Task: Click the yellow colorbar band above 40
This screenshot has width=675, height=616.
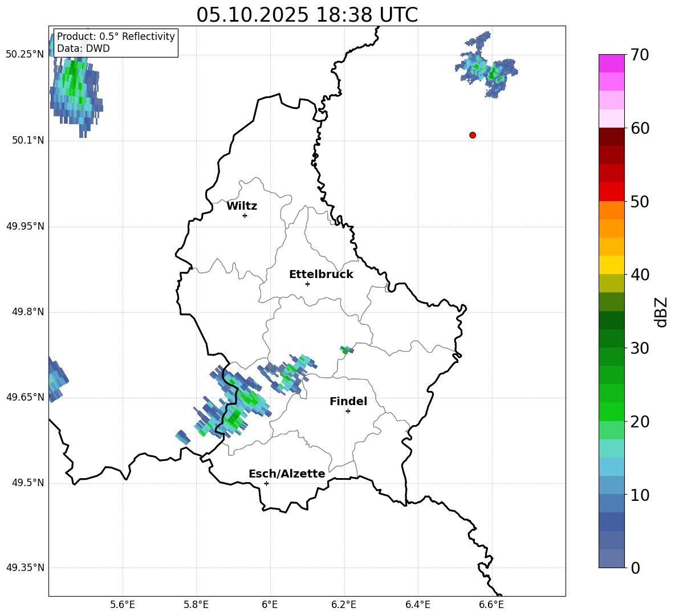Action: tap(611, 265)
